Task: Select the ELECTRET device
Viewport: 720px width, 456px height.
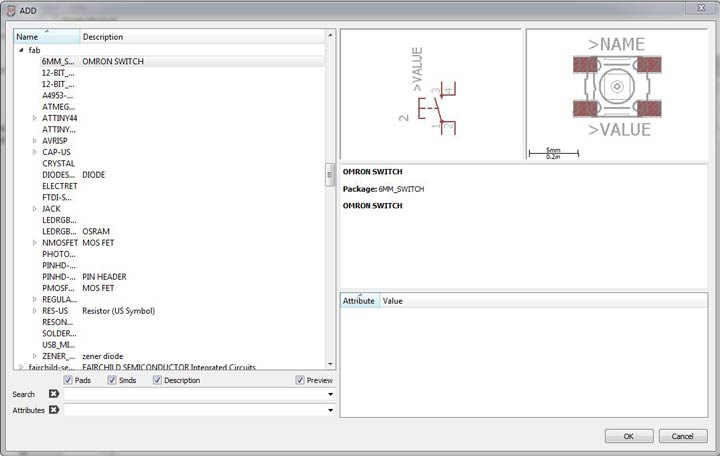Action: (x=60, y=186)
